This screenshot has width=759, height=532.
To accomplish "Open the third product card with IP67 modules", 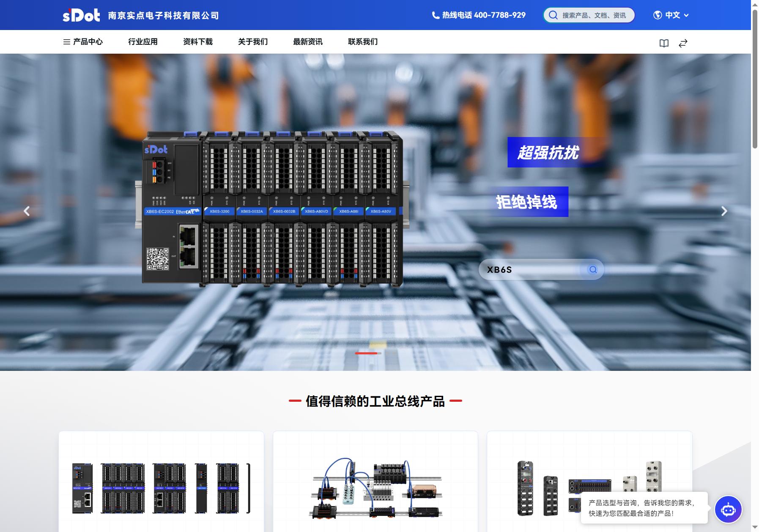I will [x=589, y=482].
